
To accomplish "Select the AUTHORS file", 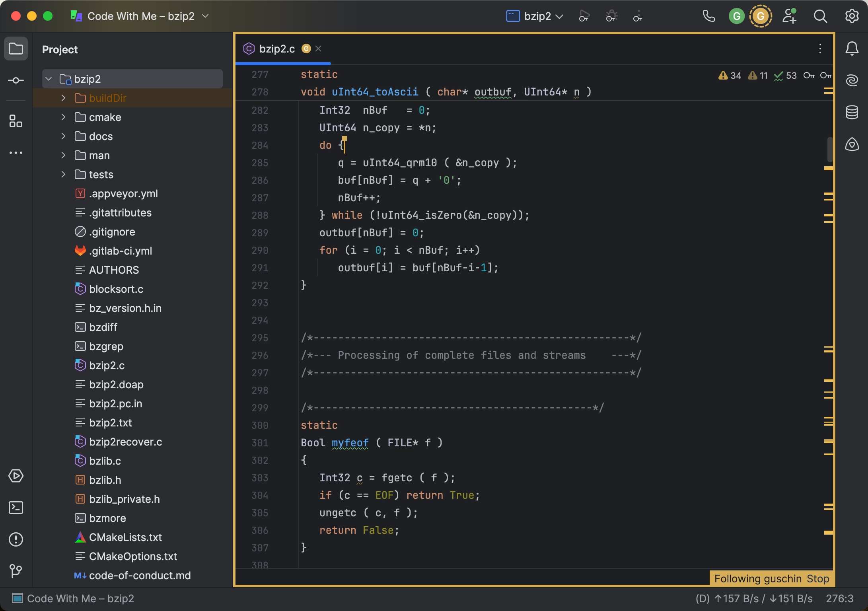I will click(x=114, y=270).
